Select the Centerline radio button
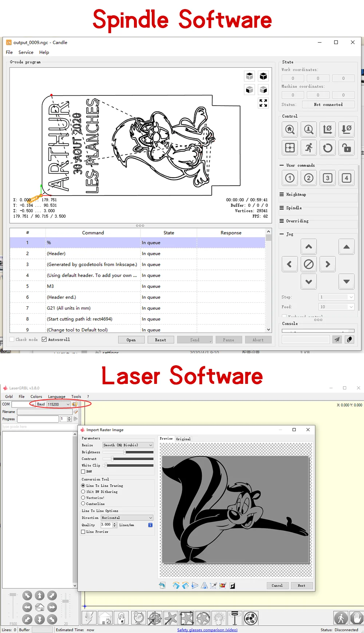 pos(83,504)
